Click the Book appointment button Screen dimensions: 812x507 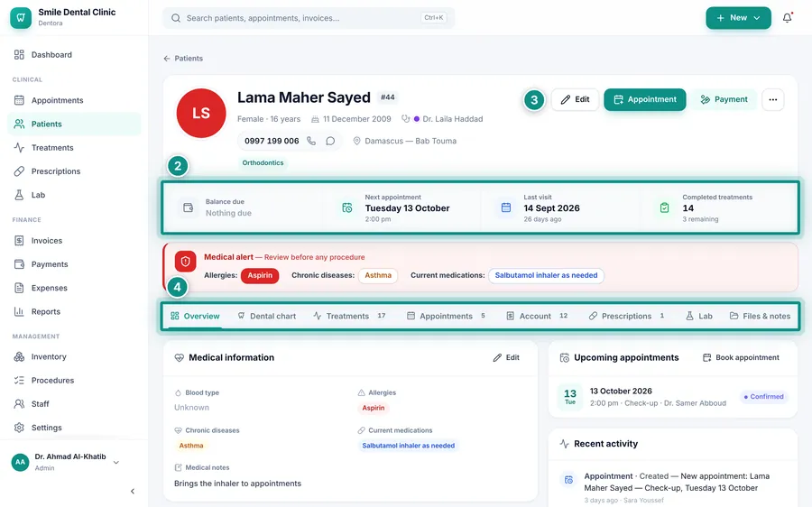[741, 357]
